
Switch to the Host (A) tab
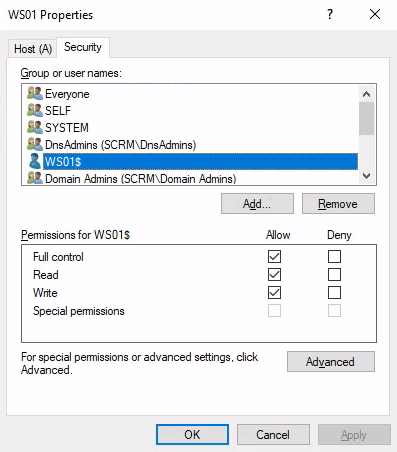point(33,49)
